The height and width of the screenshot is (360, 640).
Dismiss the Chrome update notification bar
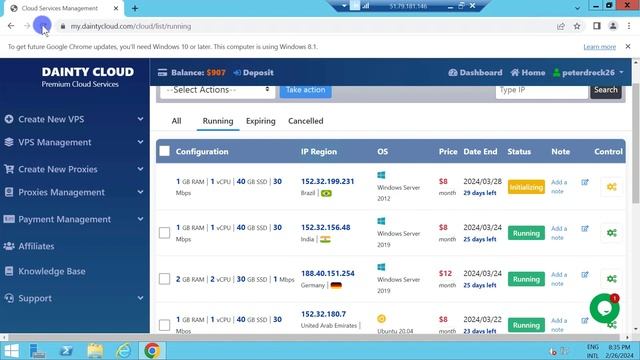[x=628, y=47]
